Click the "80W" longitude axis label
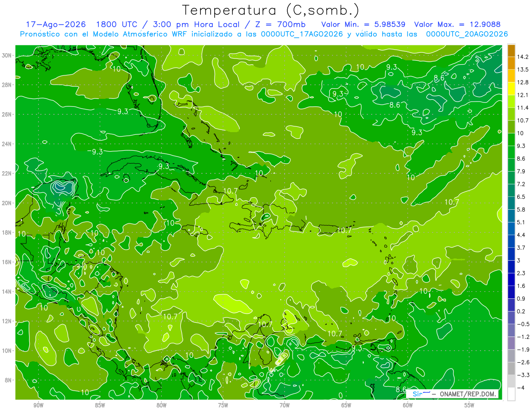Viewport: 532px width, 411px height. point(161,405)
